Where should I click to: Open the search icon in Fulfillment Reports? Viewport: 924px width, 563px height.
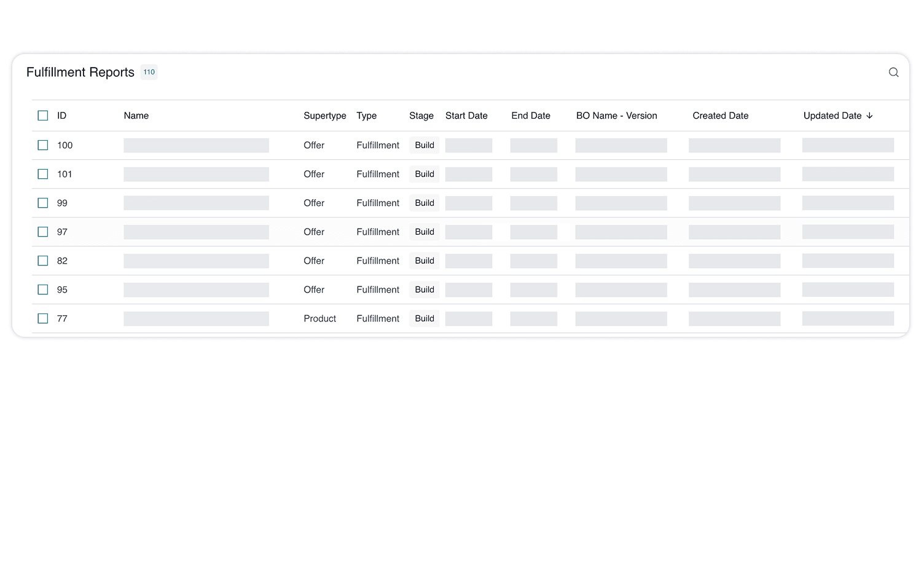tap(893, 72)
